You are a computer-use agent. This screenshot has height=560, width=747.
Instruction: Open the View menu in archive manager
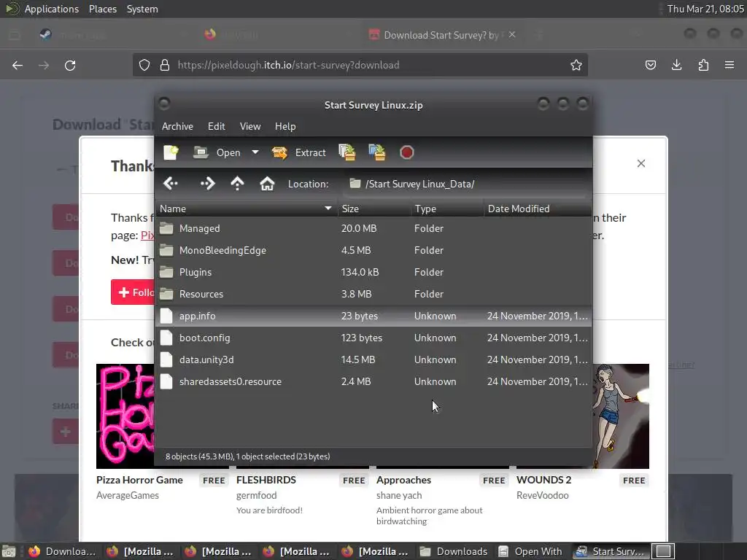[250, 126]
